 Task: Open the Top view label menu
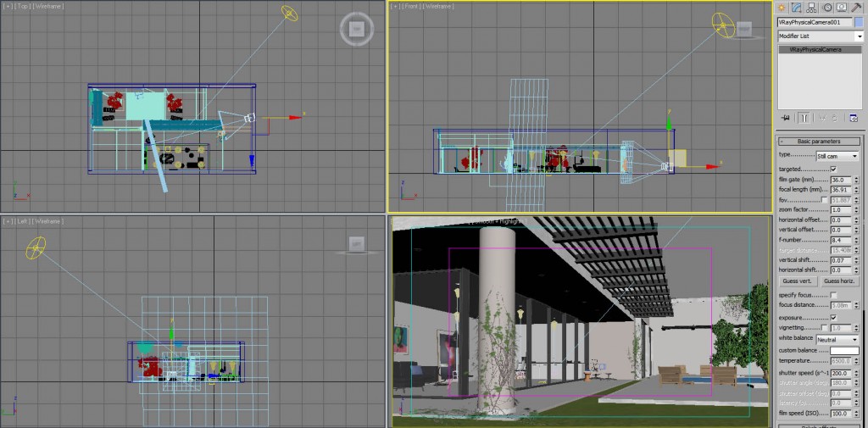(21, 6)
